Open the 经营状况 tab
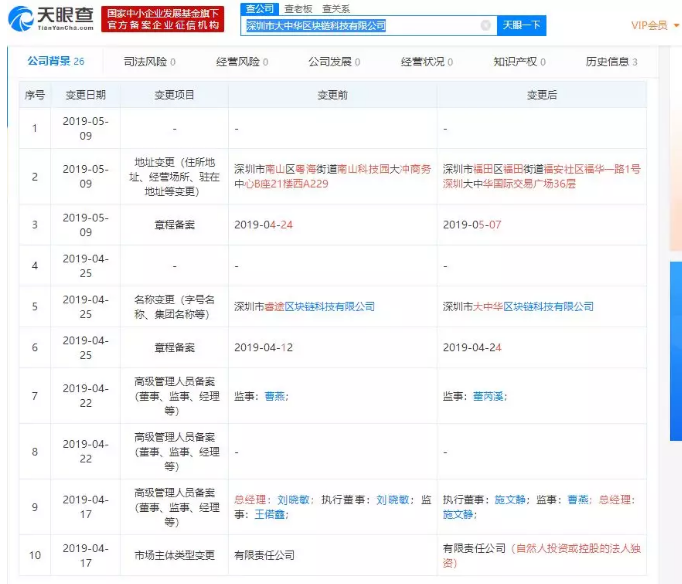This screenshot has height=584, width=682. (x=427, y=62)
